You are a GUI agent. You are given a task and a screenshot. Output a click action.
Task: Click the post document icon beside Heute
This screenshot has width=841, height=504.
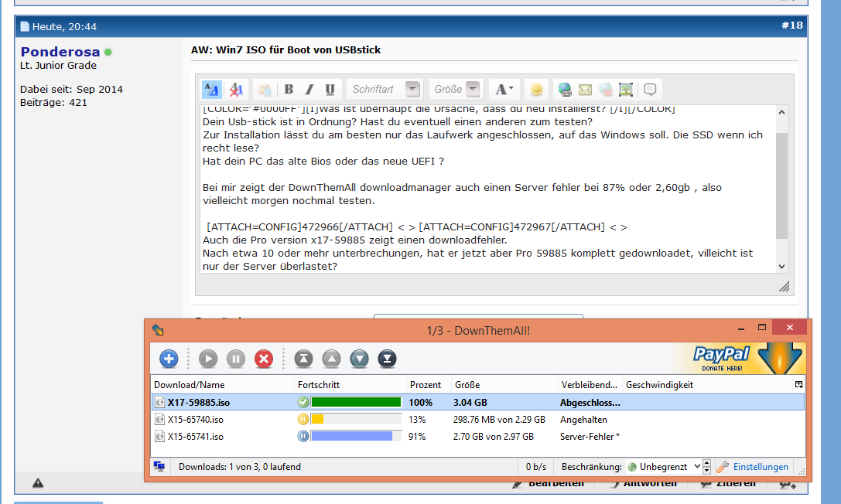click(x=25, y=26)
